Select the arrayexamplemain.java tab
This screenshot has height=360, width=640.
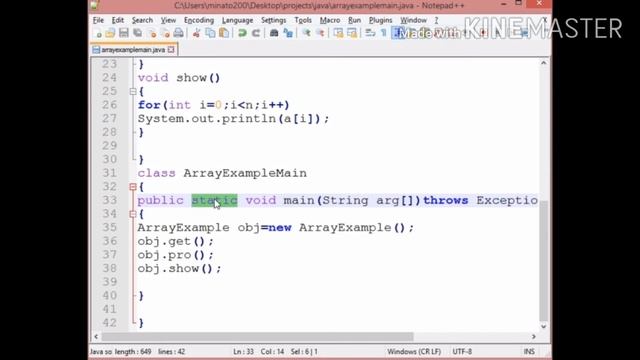click(133, 50)
